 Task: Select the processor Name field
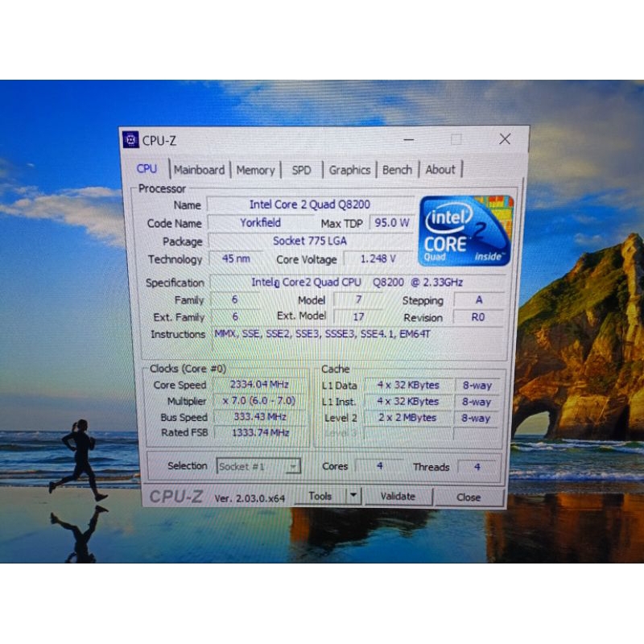(310, 204)
